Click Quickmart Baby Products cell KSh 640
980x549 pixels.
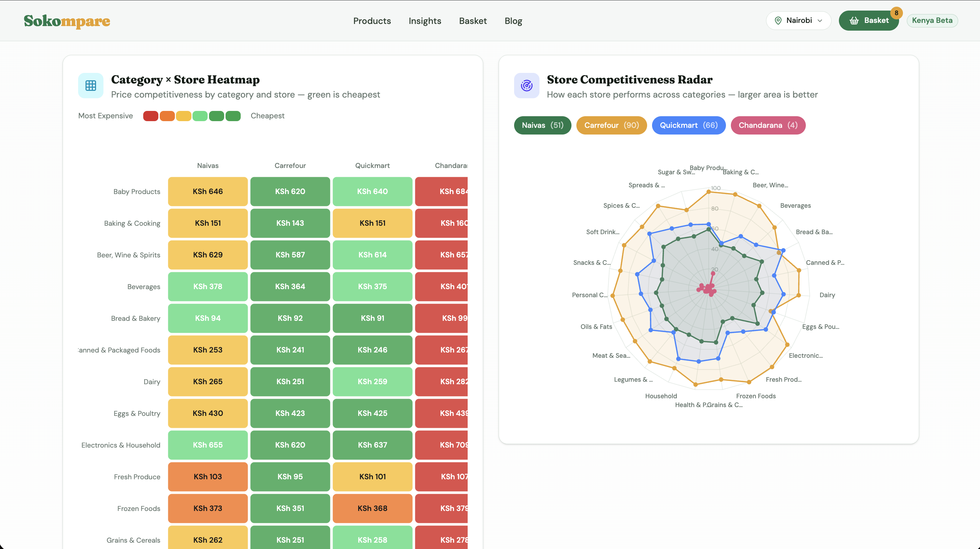372,192
